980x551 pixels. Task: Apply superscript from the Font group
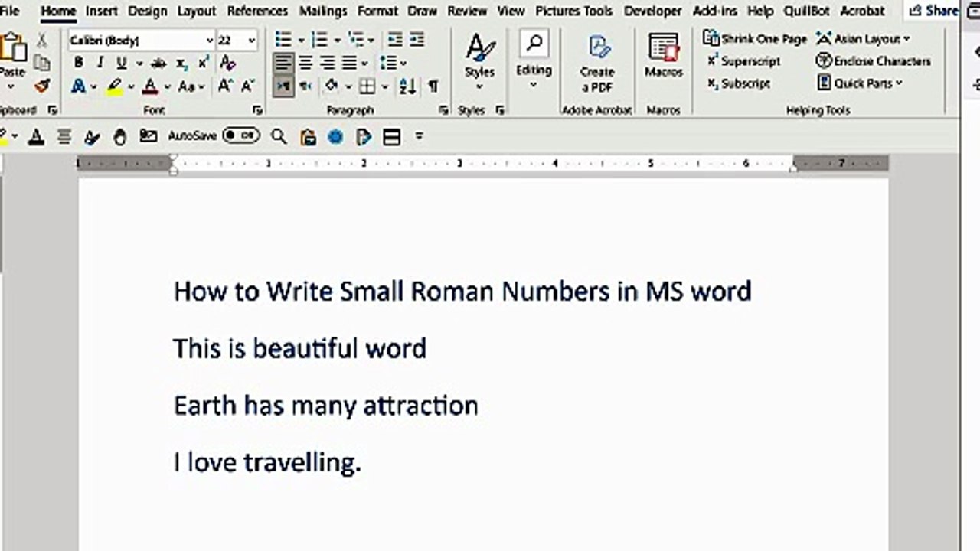pos(204,63)
